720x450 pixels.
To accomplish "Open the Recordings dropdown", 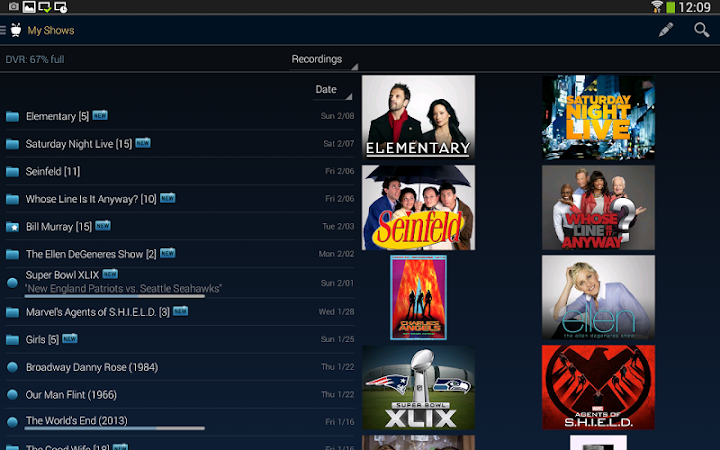I will pyautogui.click(x=323, y=60).
